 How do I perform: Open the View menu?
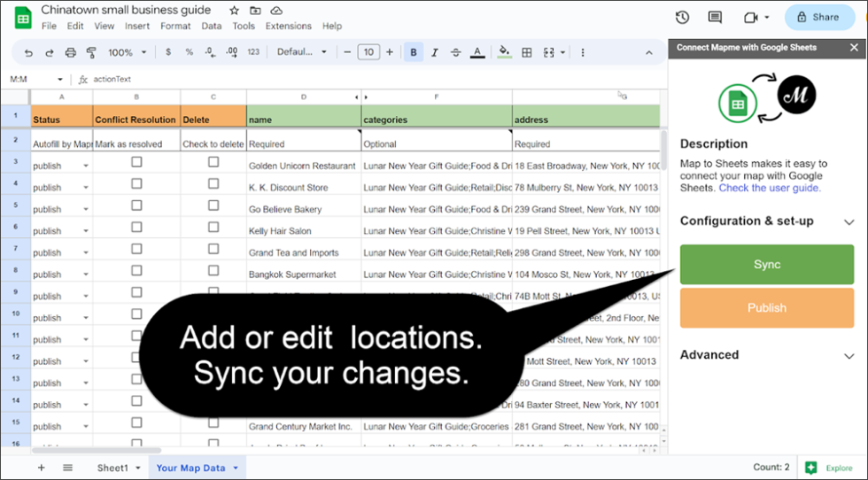[105, 26]
